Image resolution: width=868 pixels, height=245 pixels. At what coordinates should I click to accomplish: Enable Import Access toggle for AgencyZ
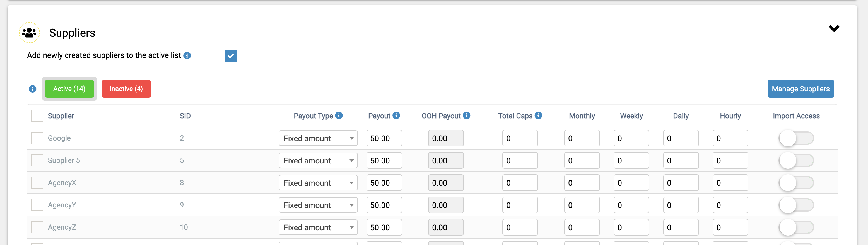point(796,227)
